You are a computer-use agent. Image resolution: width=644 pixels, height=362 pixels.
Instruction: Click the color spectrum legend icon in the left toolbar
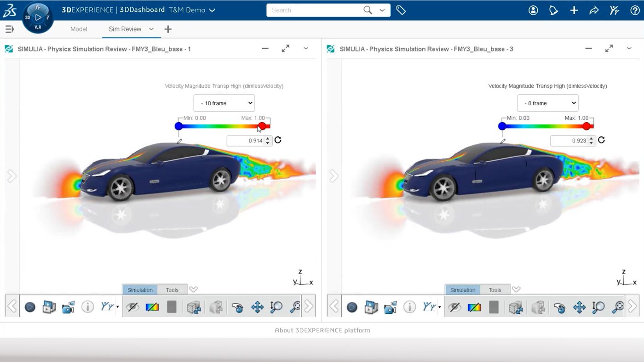(x=152, y=307)
